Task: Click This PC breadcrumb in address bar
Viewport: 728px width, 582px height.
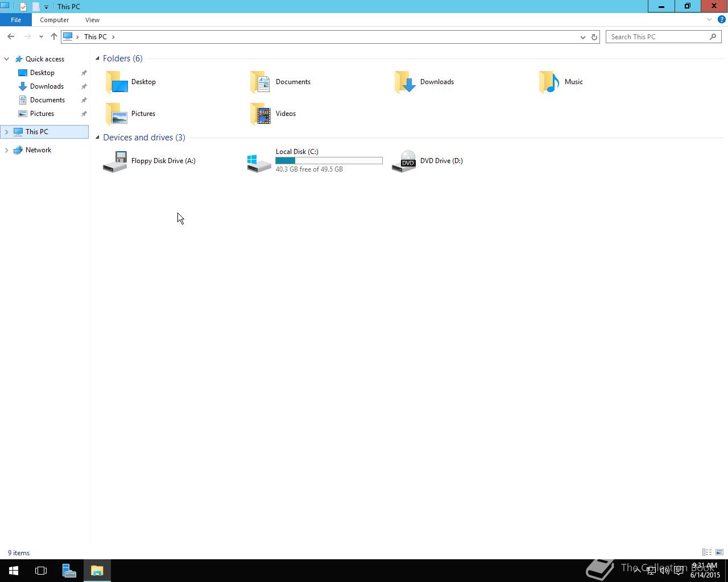Action: (96, 37)
